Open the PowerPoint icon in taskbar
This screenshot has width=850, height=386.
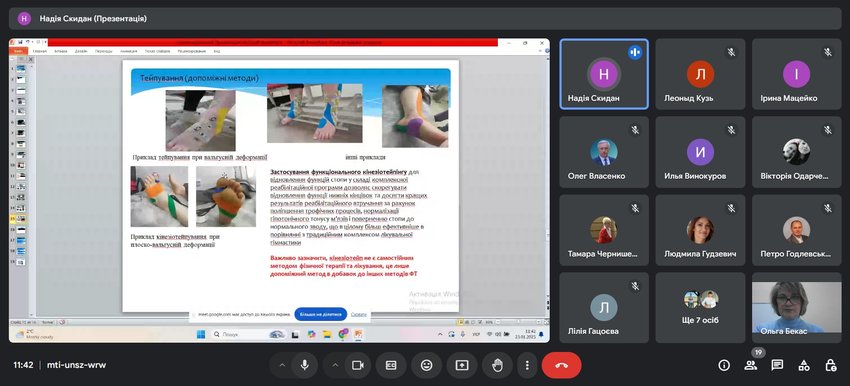point(358,334)
